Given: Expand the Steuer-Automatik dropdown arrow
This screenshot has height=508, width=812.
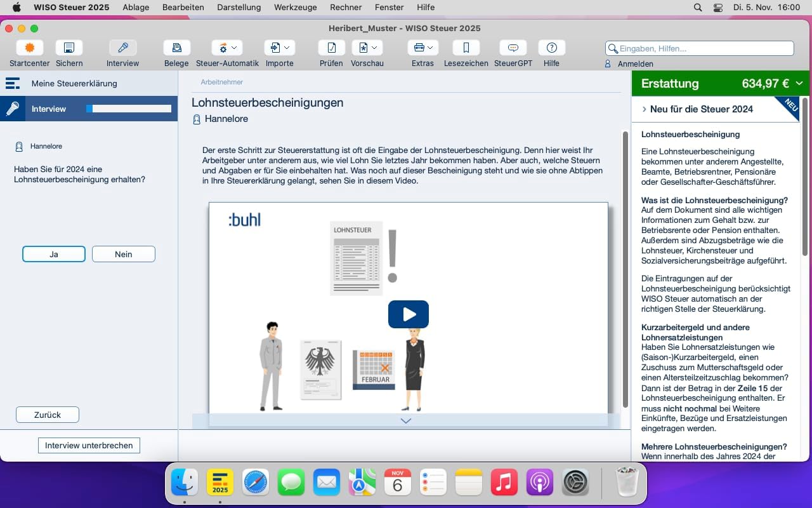Looking at the screenshot, I should (x=235, y=48).
